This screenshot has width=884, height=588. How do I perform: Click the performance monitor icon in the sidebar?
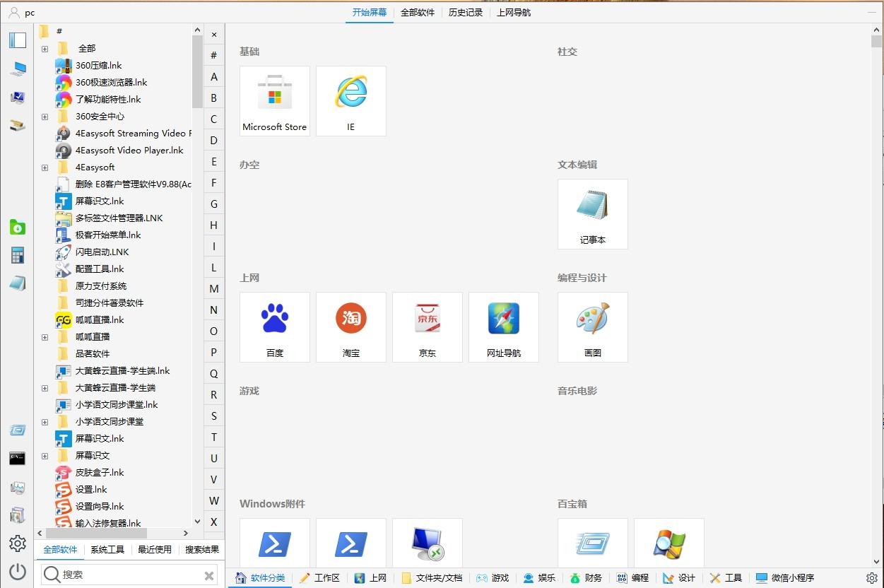point(18,488)
